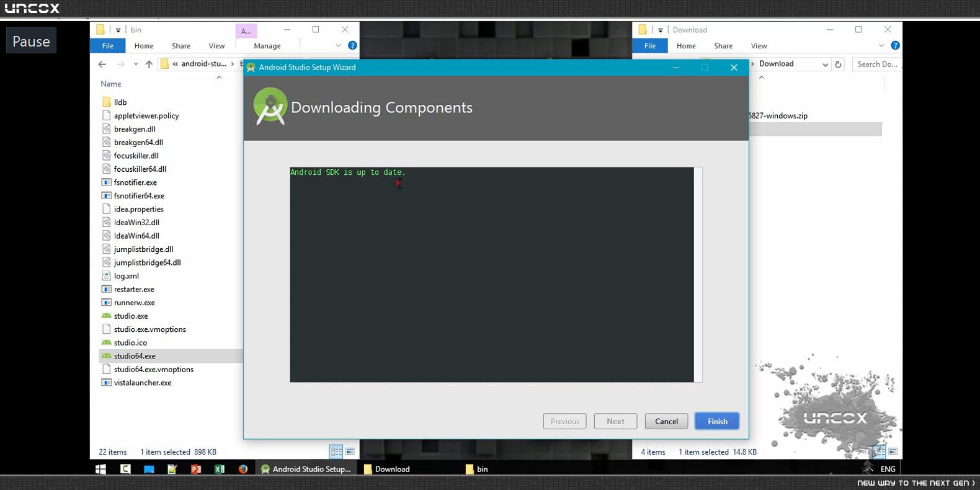The width and height of the screenshot is (980, 490).
Task: Select the jumplistbridge.dll file
Action: tap(143, 249)
